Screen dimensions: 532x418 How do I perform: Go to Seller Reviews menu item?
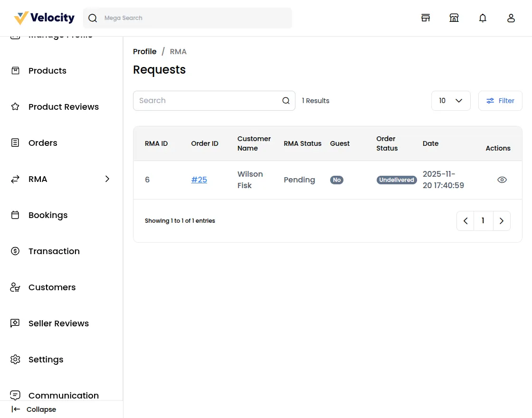(58, 323)
